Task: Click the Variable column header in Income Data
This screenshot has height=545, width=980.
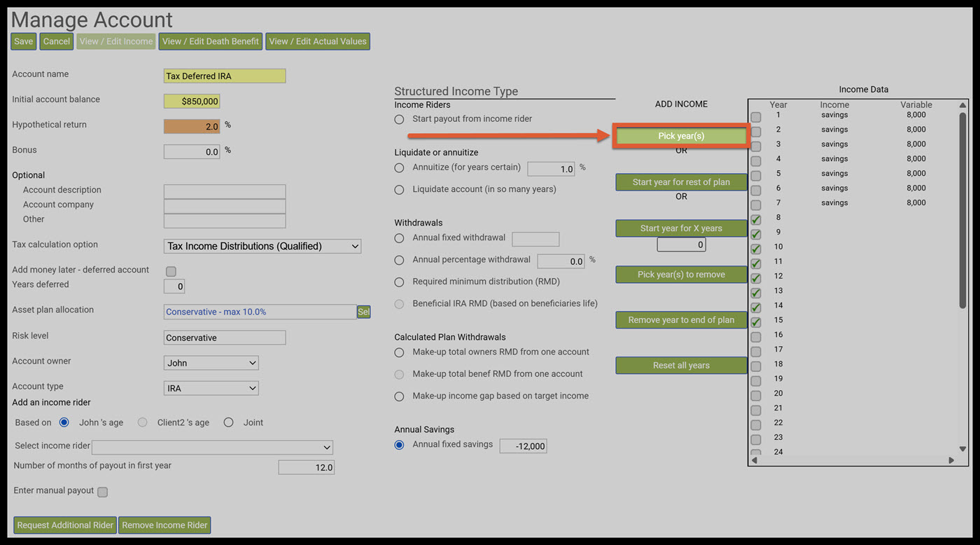Action: pyautogui.click(x=916, y=105)
